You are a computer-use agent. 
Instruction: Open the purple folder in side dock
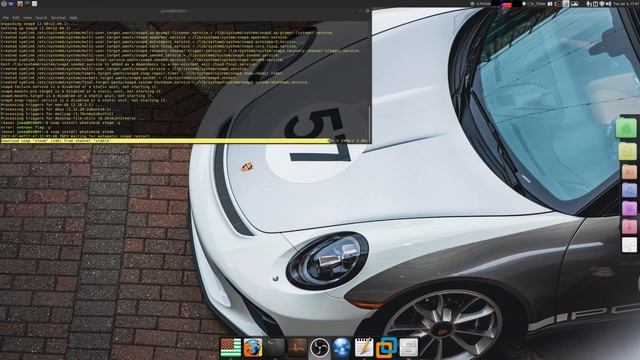[629, 209]
